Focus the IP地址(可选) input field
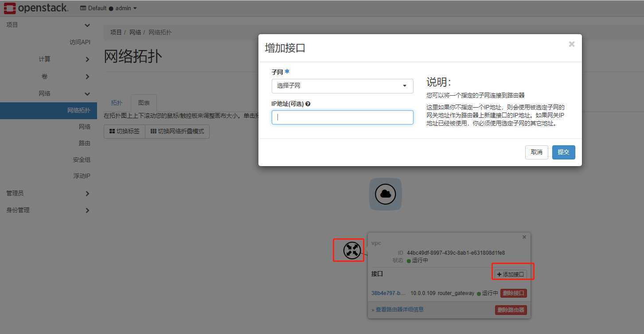 [343, 117]
